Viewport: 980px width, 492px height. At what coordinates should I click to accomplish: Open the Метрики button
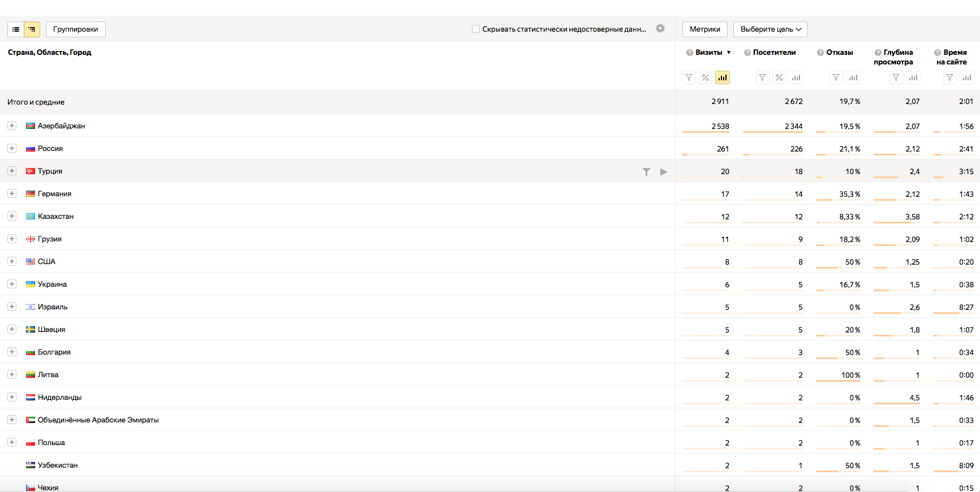coord(704,29)
